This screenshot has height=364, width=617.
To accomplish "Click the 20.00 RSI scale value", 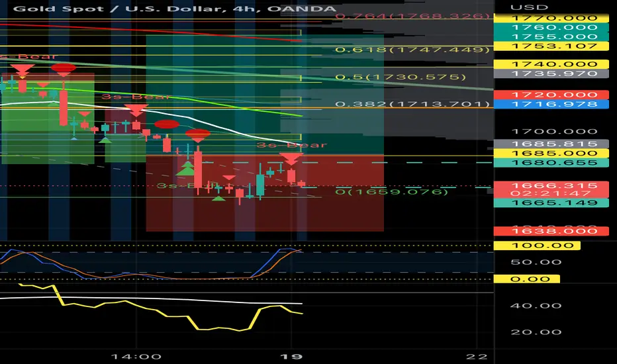I will [x=536, y=332].
